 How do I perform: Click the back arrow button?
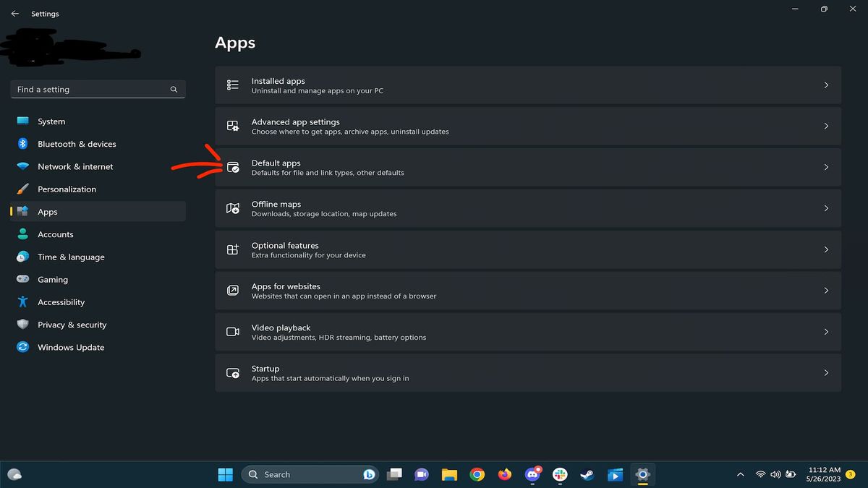pyautogui.click(x=14, y=13)
